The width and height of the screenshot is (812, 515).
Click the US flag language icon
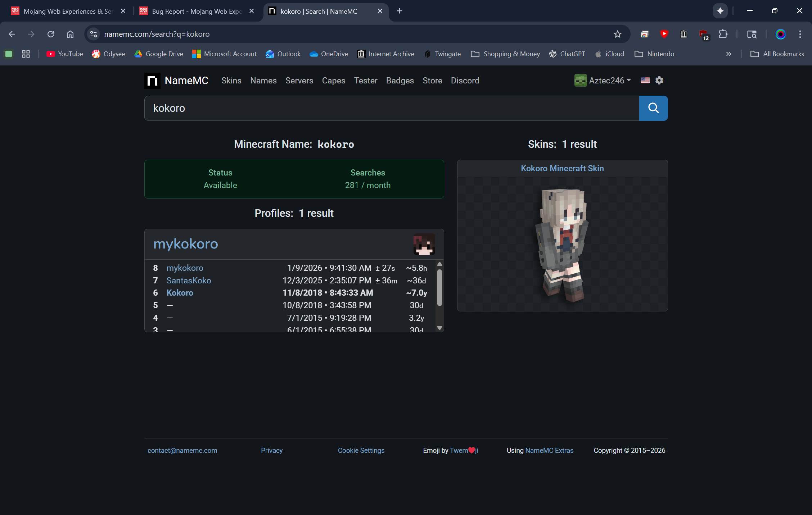click(x=645, y=80)
